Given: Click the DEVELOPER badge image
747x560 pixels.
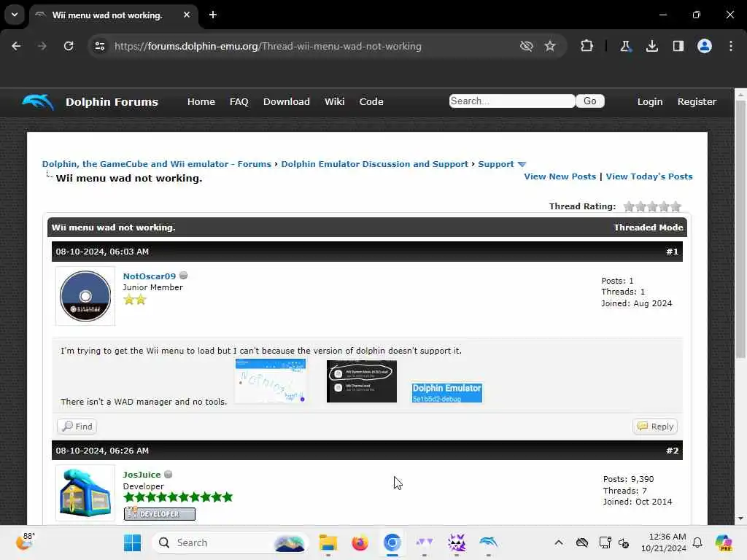Looking at the screenshot, I should (160, 514).
